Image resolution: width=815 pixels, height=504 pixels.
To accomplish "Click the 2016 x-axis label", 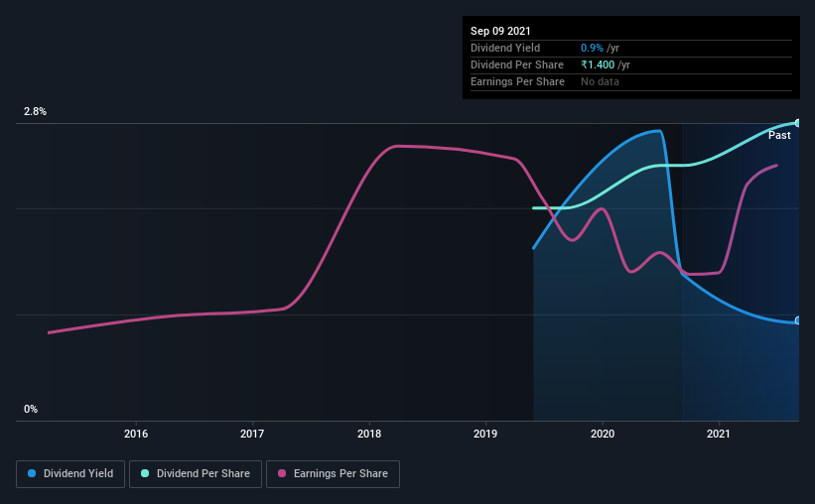I will (x=136, y=434).
